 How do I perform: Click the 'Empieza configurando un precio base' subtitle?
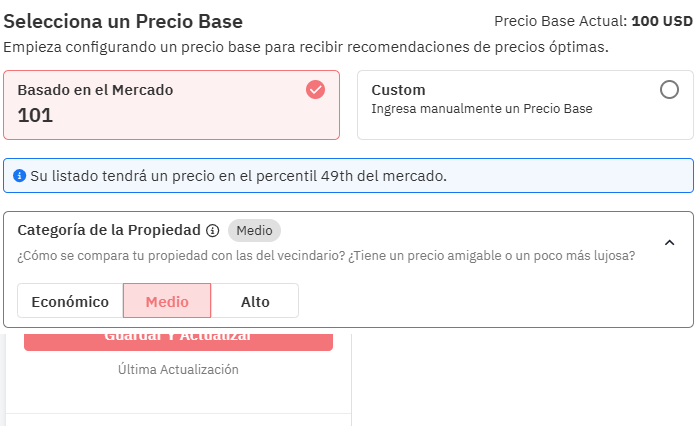(306, 47)
